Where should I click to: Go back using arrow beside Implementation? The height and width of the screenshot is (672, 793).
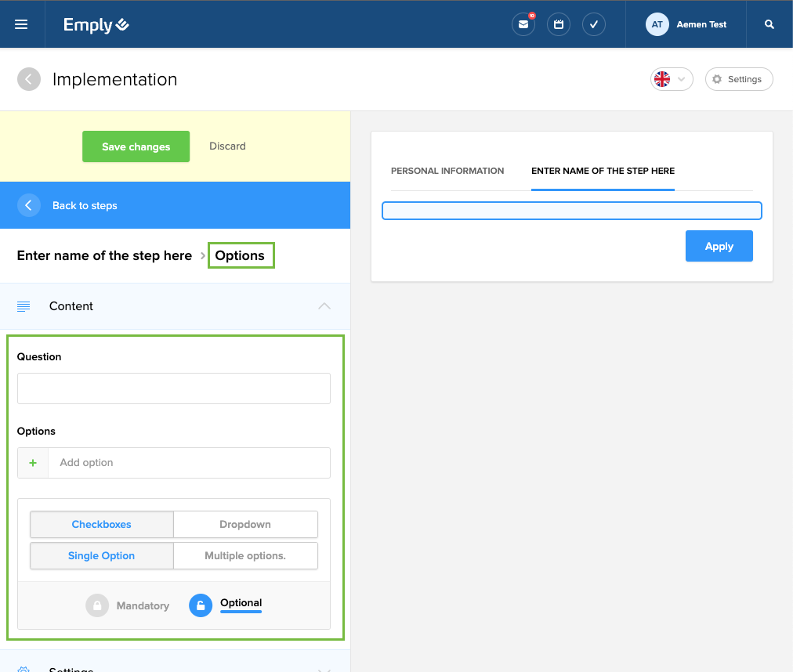[29, 79]
